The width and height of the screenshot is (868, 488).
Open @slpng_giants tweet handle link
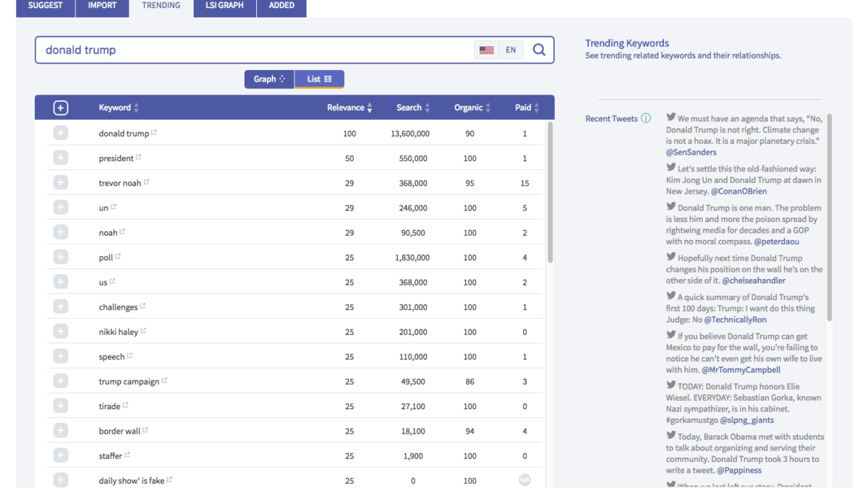click(x=747, y=420)
